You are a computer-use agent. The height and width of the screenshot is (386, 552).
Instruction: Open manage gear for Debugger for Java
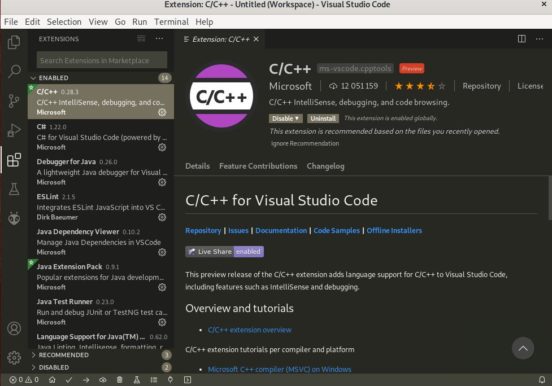pyautogui.click(x=162, y=182)
